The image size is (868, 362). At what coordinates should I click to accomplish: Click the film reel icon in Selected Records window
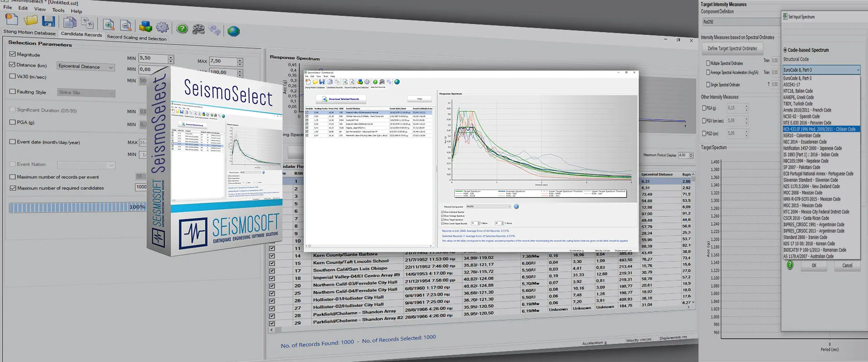tap(382, 82)
